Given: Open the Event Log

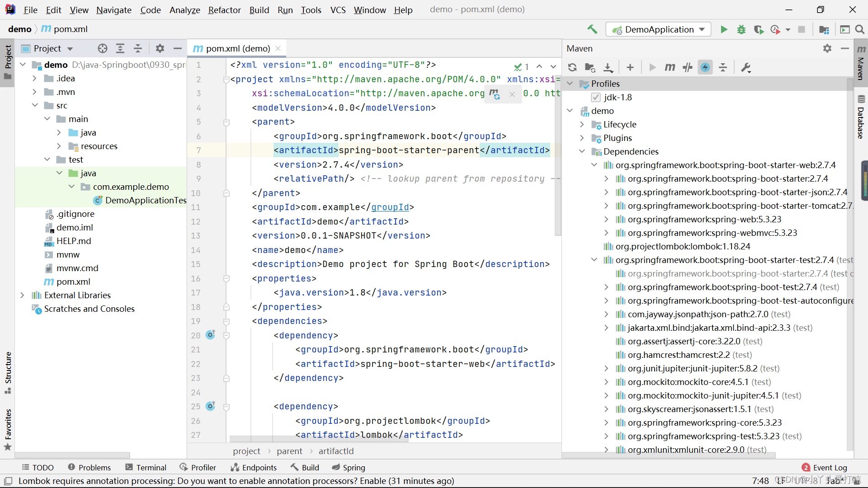Looking at the screenshot, I should [x=825, y=467].
